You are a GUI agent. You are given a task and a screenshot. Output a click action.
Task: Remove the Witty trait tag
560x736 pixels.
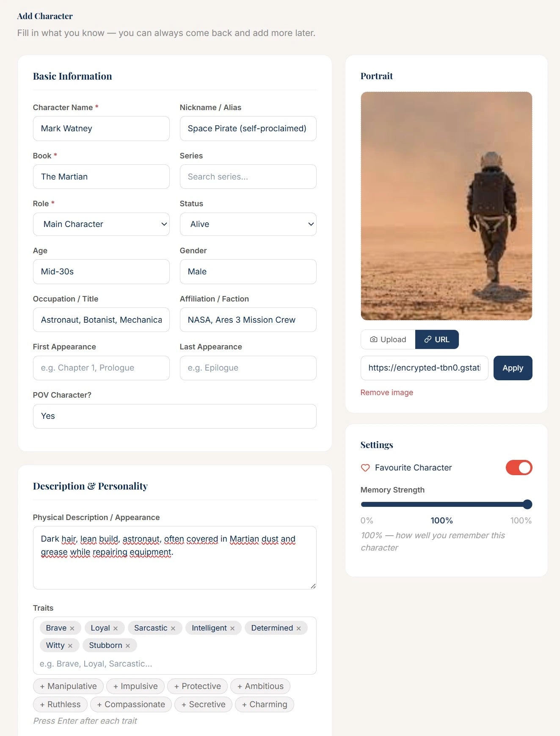pos(70,646)
